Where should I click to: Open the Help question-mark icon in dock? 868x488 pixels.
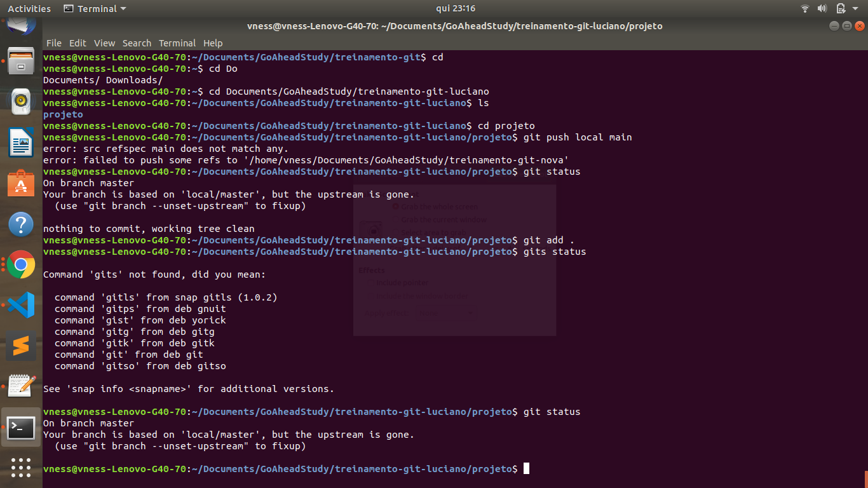(21, 224)
